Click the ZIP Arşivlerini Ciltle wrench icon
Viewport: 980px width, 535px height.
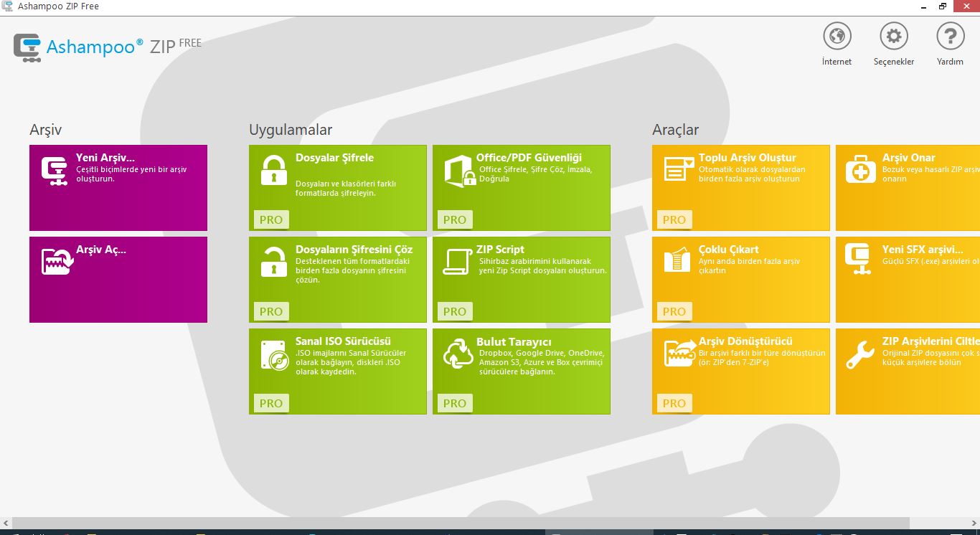click(x=859, y=354)
